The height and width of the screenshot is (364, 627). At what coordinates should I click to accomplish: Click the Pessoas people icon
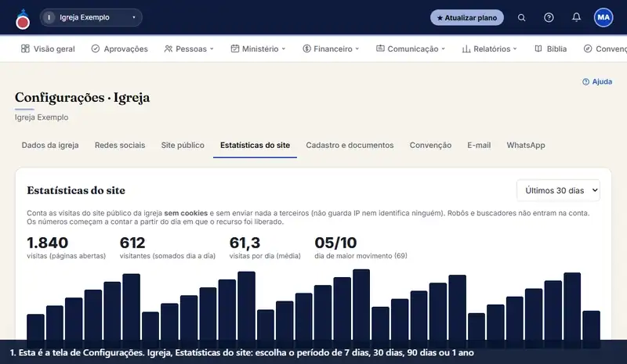[169, 49]
